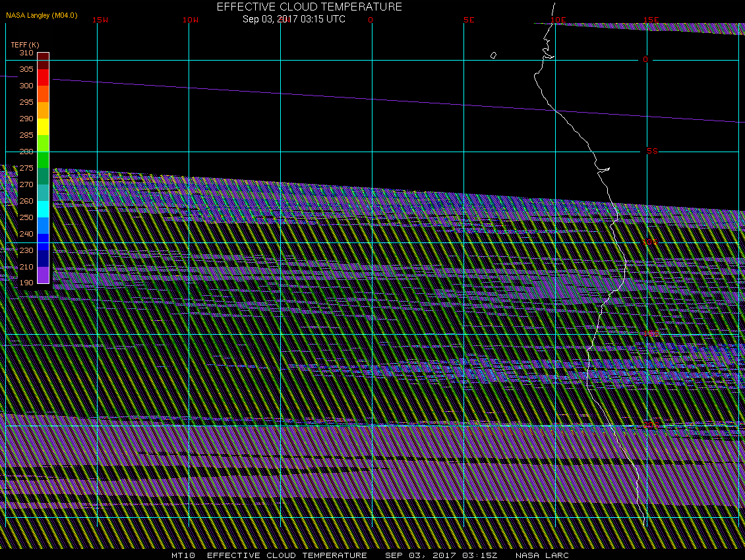Click the '305' legend value
The width and height of the screenshot is (745, 560).
pos(26,69)
